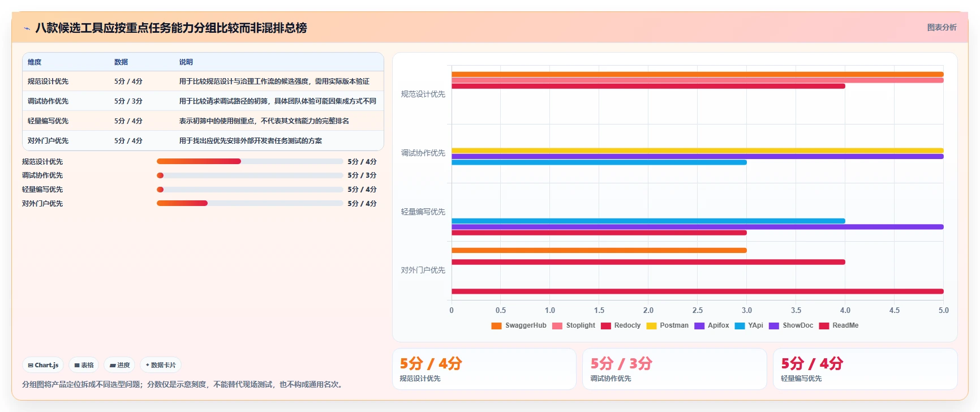Toggle Stoplight legend swatch
Viewport: 980px width, 412px height.
557,325
